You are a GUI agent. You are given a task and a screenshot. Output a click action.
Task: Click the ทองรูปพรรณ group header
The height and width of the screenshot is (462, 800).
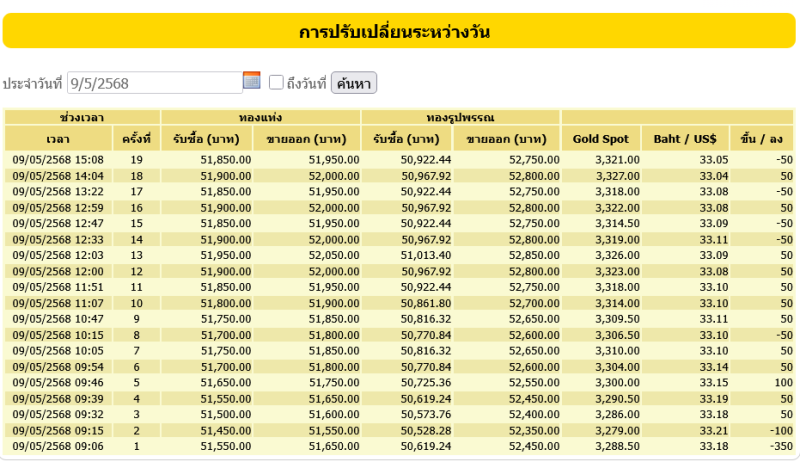click(x=461, y=117)
